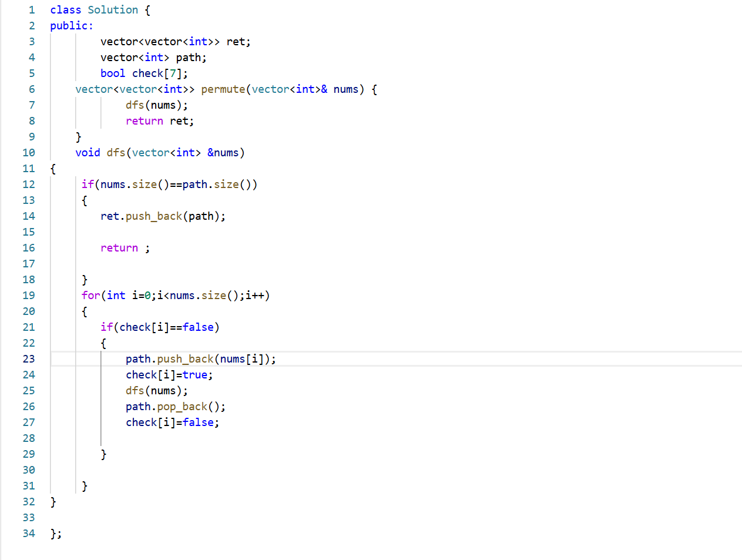
Task: Click 'void dfs(vector<int> &nums)' signature
Action: tap(160, 153)
